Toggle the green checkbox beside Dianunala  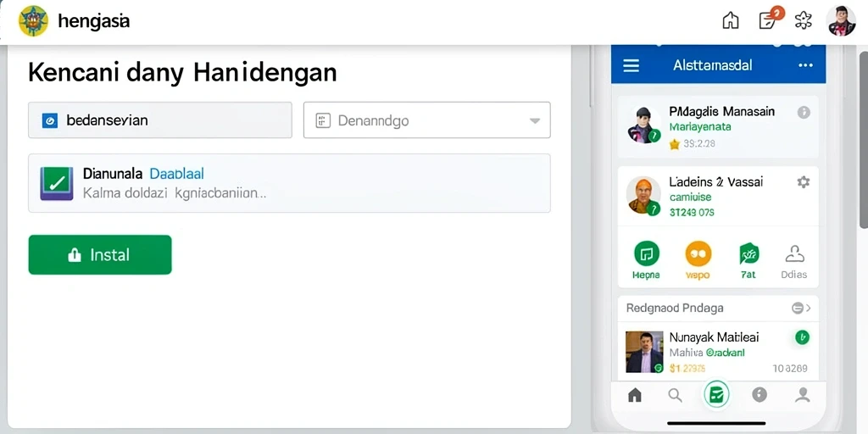[x=57, y=183]
